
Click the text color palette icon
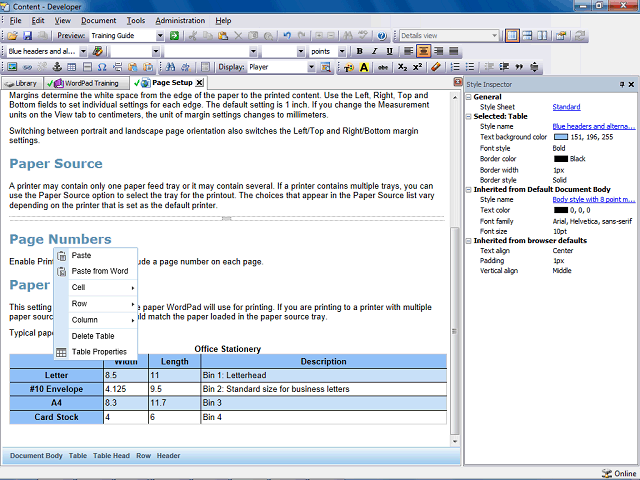coord(349,67)
